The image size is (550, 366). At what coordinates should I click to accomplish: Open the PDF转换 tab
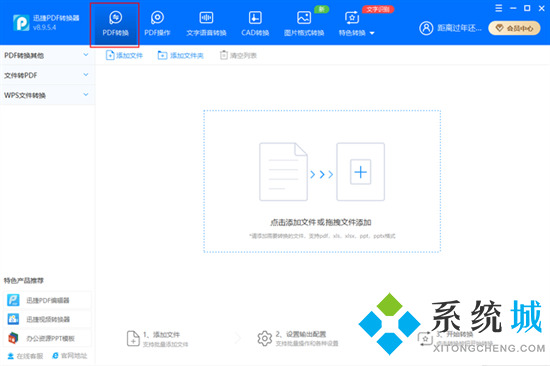115,24
